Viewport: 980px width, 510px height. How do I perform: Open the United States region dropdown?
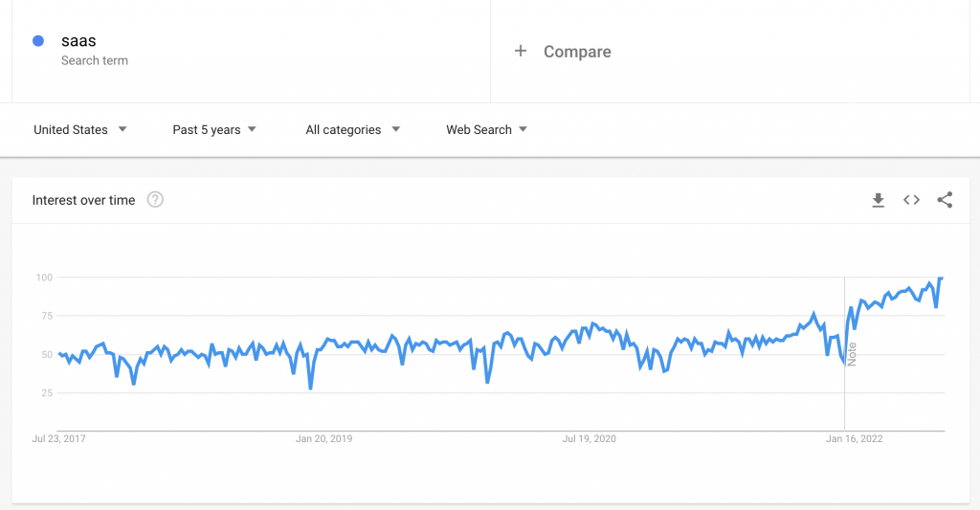click(80, 130)
